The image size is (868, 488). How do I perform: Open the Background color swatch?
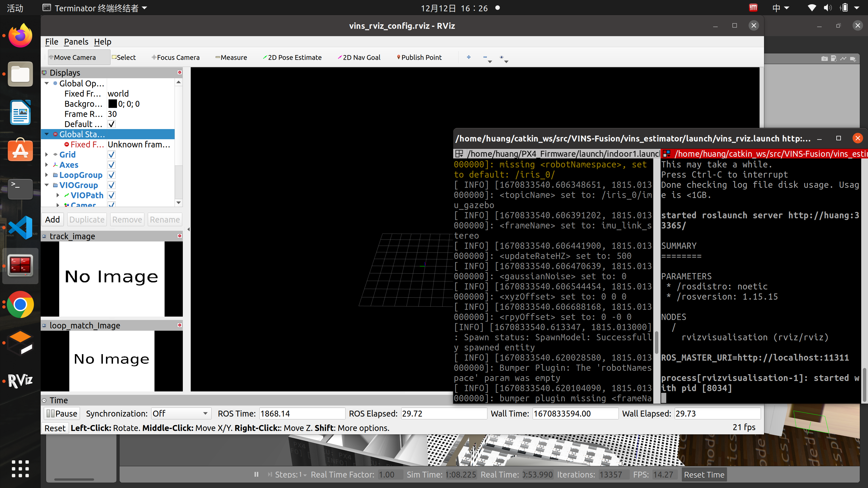[x=112, y=104]
